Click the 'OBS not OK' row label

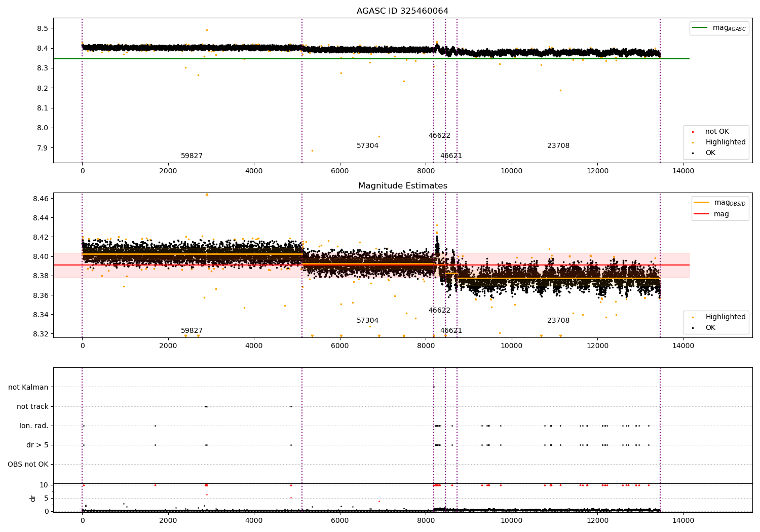(28, 464)
